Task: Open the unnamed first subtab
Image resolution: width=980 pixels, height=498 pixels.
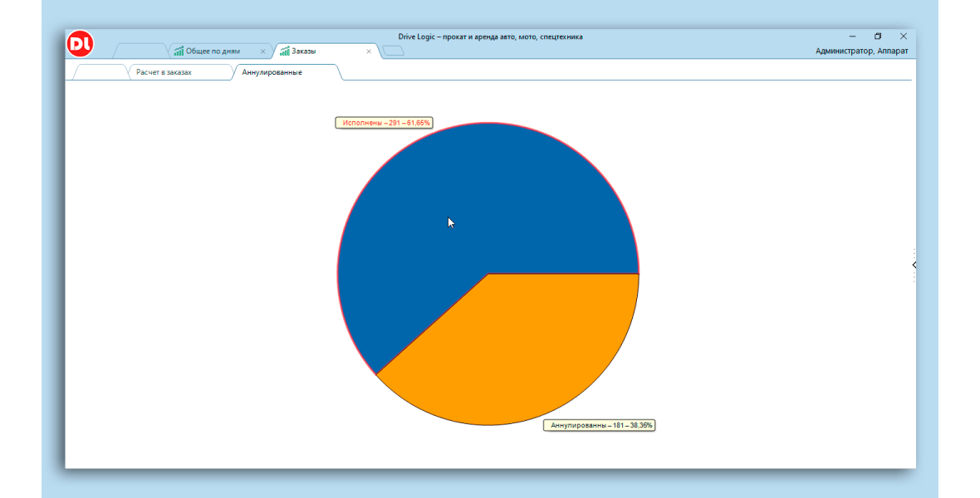Action: tap(100, 72)
